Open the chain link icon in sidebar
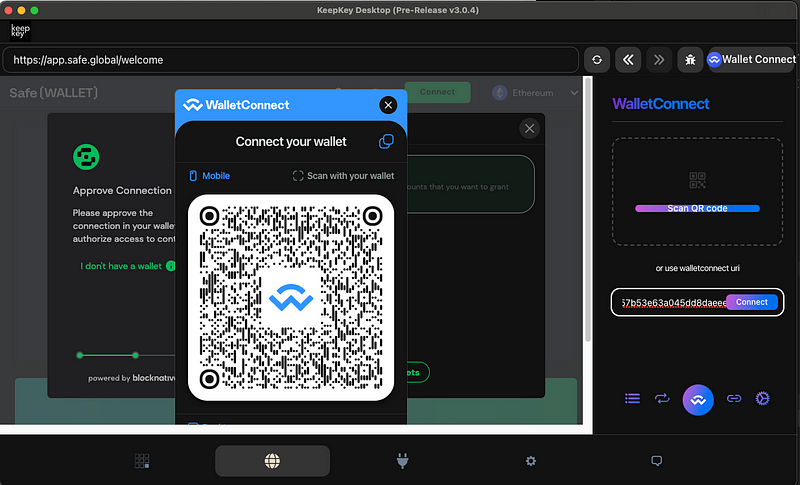This screenshot has height=485, width=800. [734, 398]
